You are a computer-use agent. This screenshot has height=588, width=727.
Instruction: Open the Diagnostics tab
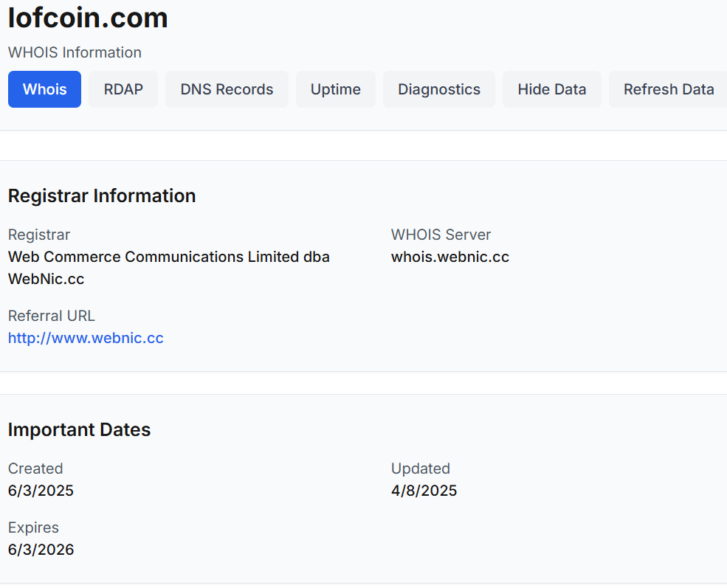(439, 89)
